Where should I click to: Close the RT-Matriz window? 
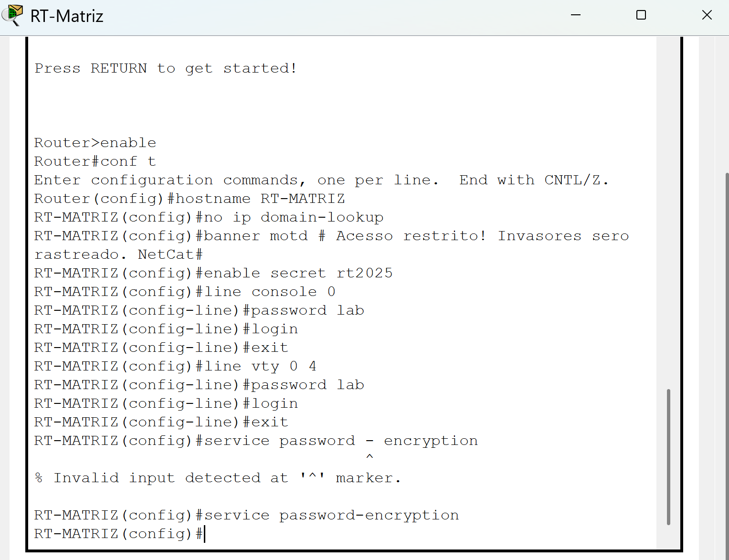point(707,15)
